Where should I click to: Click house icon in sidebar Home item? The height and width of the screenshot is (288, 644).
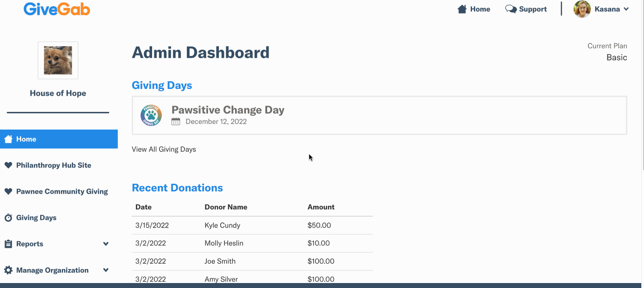coord(8,139)
